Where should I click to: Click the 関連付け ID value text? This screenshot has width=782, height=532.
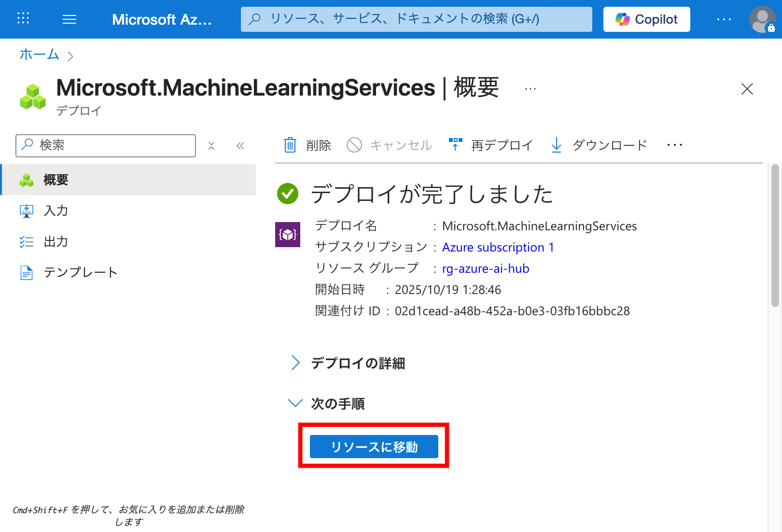click(512, 311)
